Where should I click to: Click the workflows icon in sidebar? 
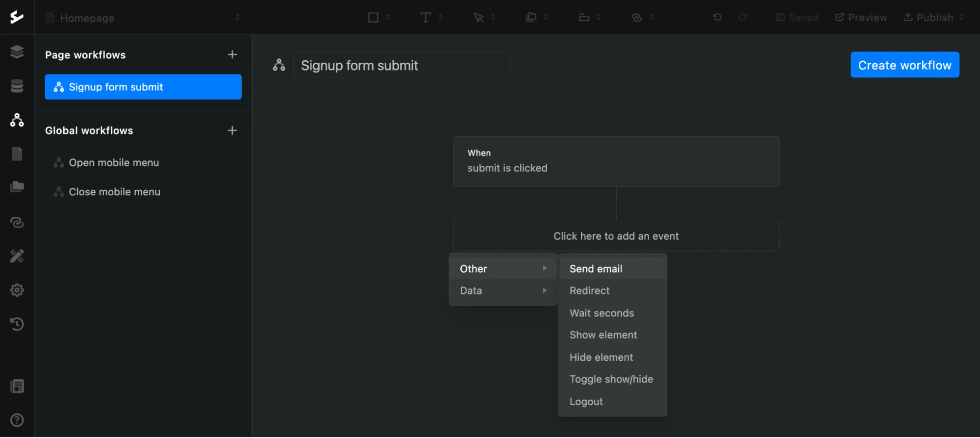pos(17,120)
